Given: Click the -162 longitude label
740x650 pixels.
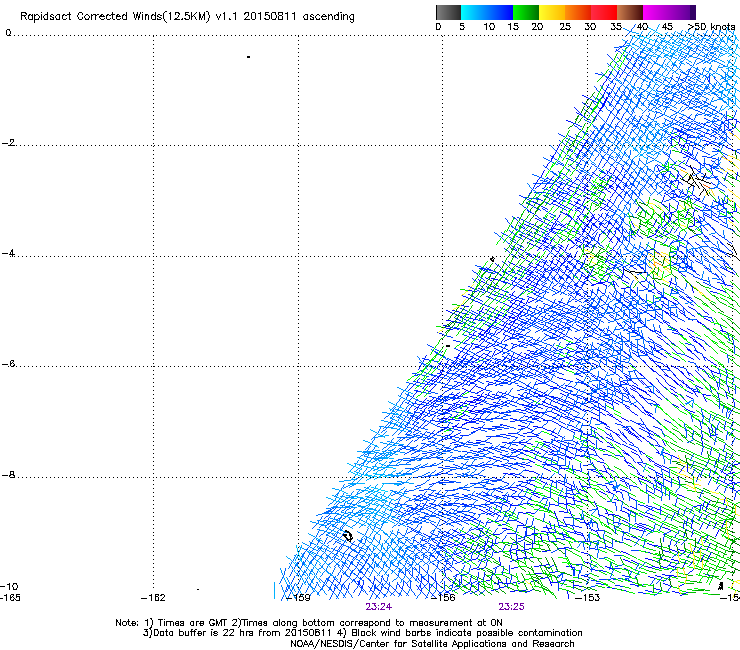Looking at the screenshot, I should (x=153, y=598).
